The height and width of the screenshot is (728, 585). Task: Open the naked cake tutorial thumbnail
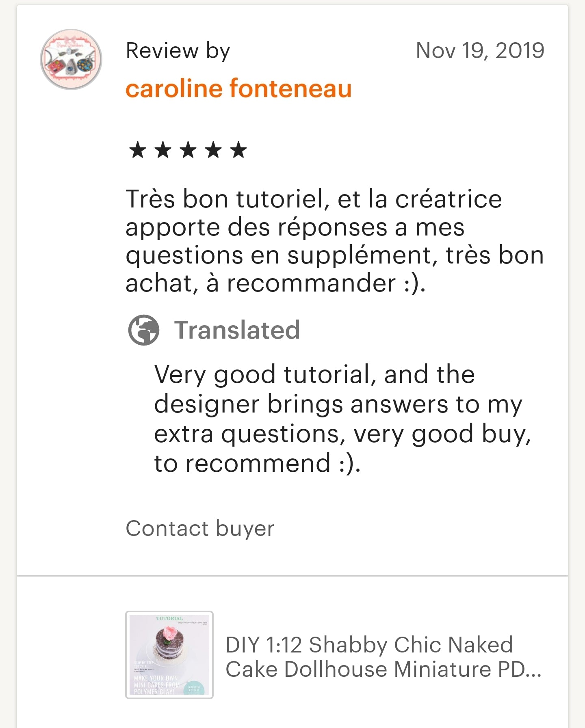169,655
